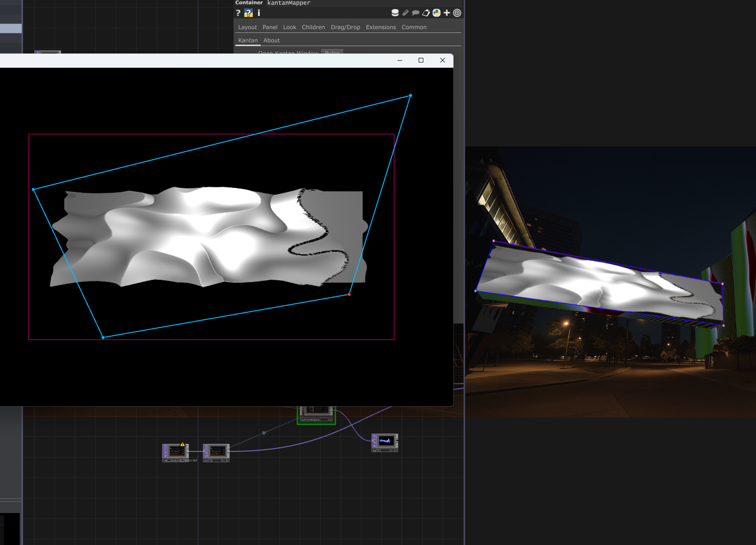756x545 pixels.
Task: Toggle Python expression mode via the Python icon
Action: pos(436,13)
